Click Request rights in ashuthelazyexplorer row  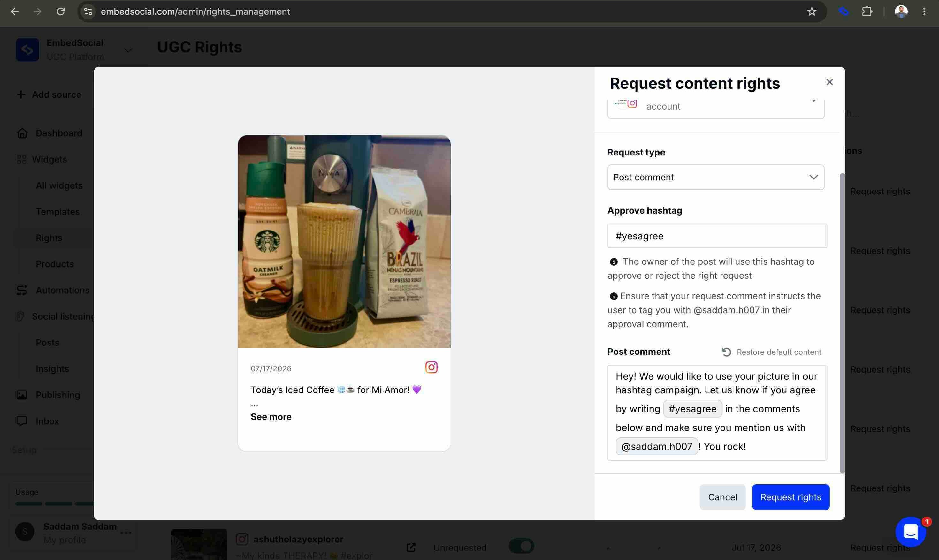(880, 547)
